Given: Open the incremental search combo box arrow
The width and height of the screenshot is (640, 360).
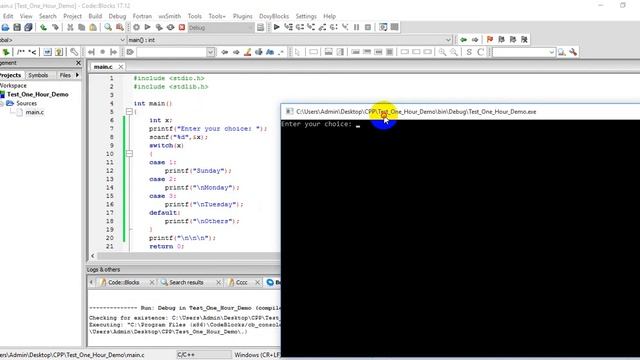Looking at the screenshot, I should point(211,52).
